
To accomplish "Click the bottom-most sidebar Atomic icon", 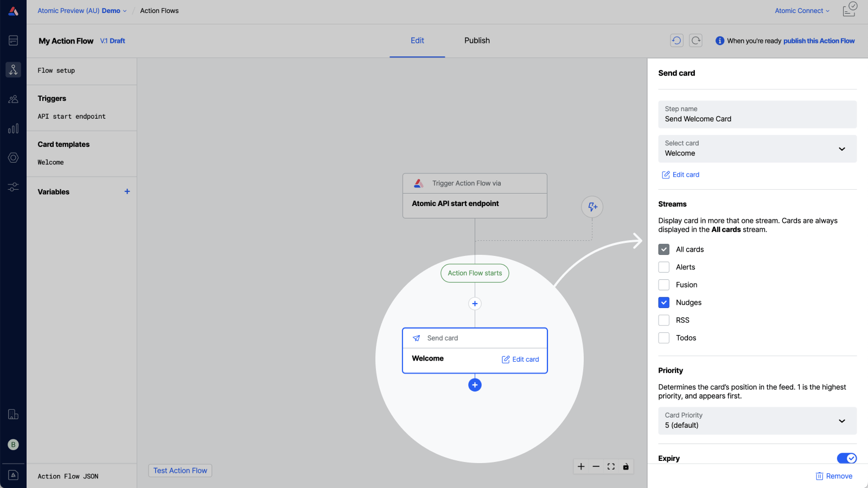I will [13, 475].
